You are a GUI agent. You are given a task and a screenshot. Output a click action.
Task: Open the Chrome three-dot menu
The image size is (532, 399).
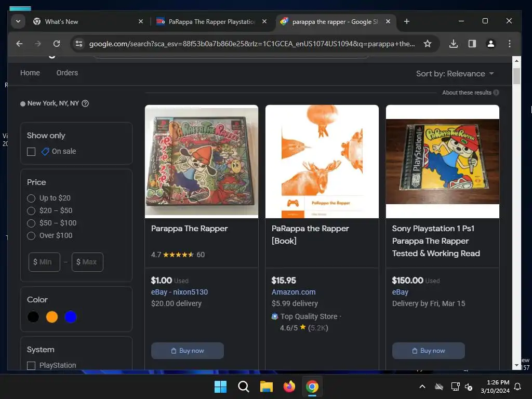tap(509, 44)
